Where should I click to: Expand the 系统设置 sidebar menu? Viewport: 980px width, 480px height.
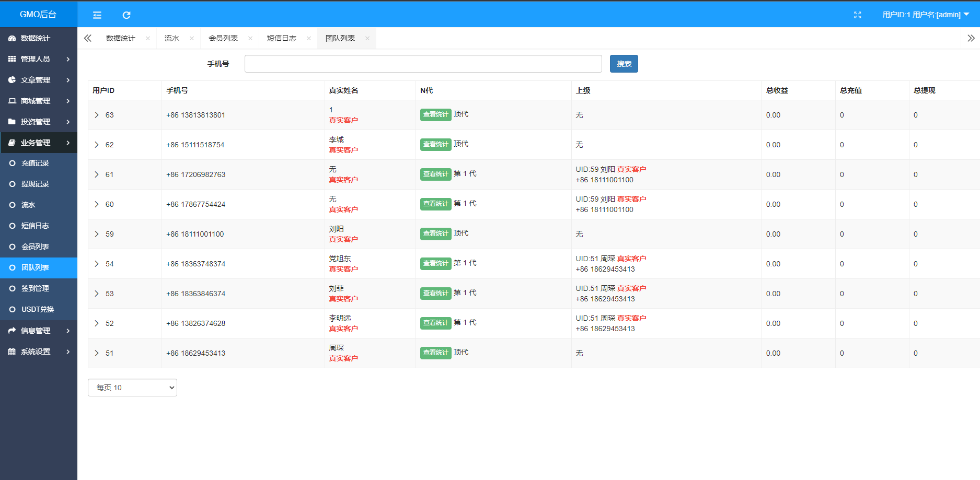click(x=39, y=352)
